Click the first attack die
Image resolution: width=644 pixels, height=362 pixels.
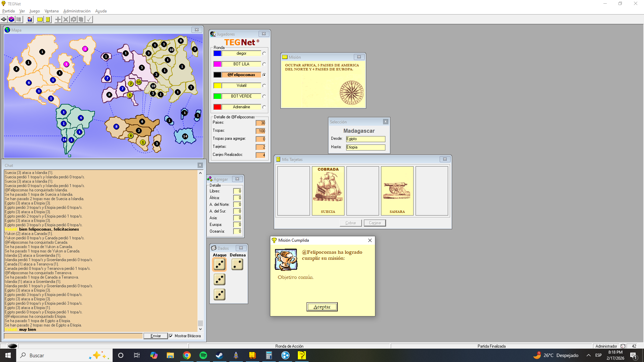219,265
